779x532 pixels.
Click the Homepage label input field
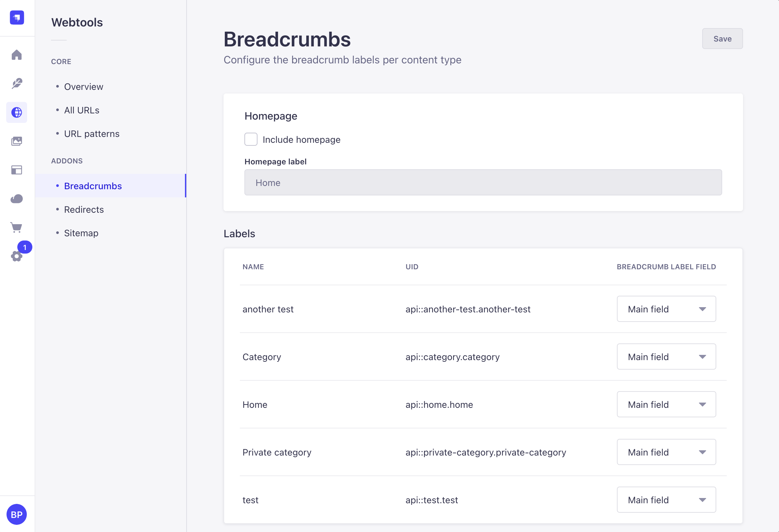[483, 182]
